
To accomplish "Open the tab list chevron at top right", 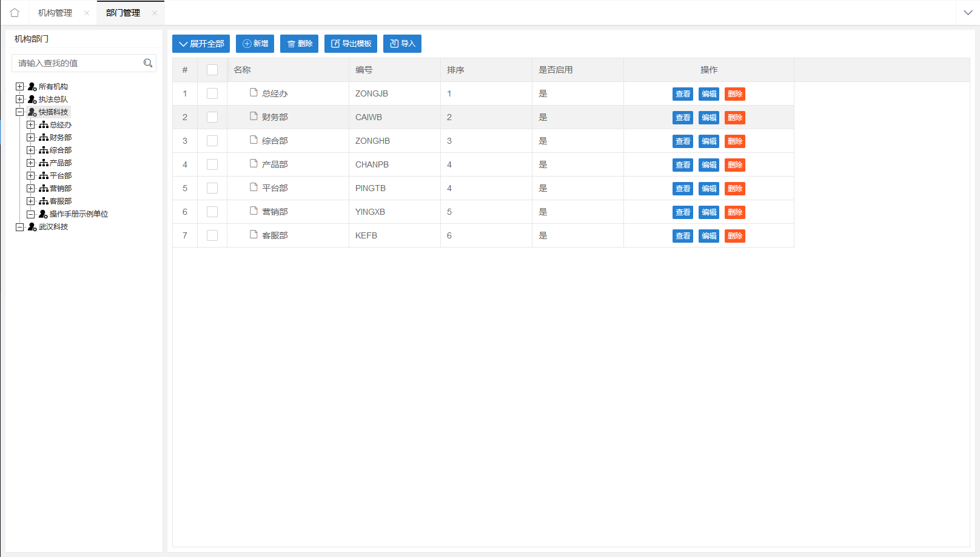I will (x=968, y=13).
